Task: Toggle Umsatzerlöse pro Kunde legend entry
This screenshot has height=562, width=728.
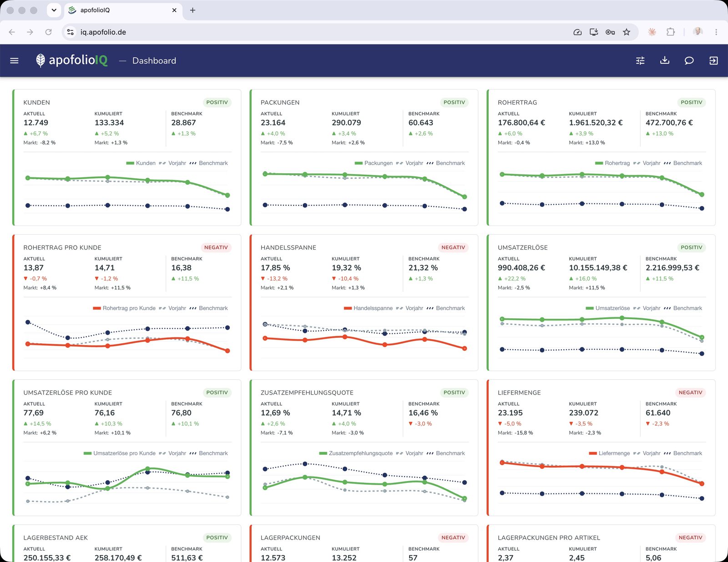Action: 120,453
